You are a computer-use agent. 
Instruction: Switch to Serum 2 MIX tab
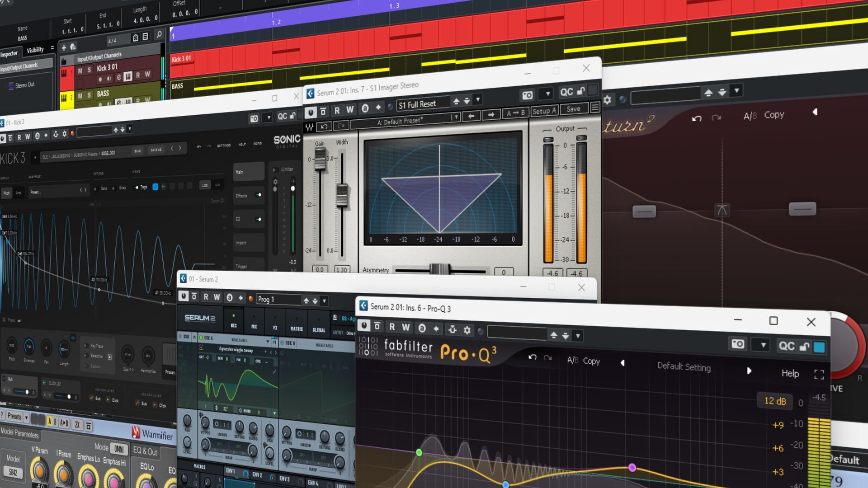(x=254, y=322)
